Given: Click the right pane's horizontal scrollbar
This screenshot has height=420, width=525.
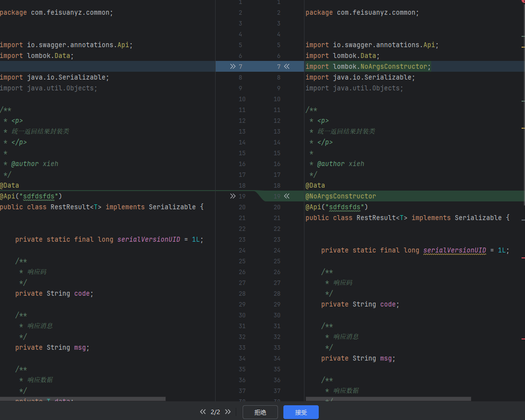Looking at the screenshot, I should tap(388, 399).
